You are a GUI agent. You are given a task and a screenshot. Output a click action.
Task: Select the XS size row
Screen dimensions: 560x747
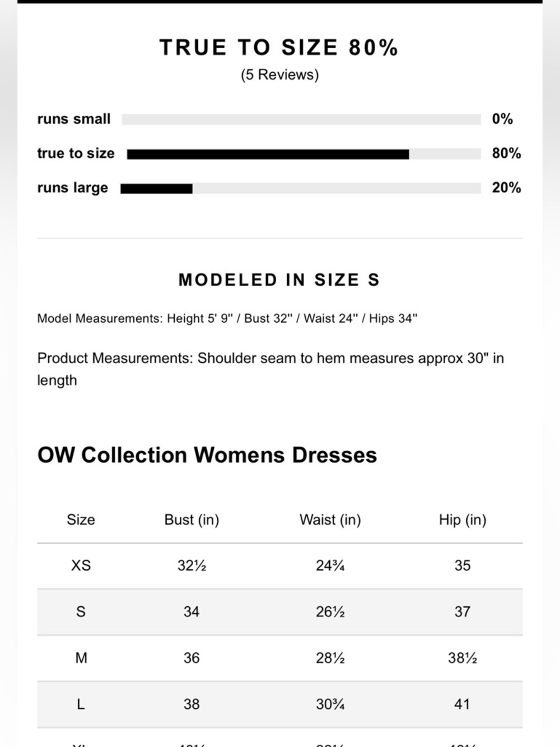pyautogui.click(x=280, y=566)
